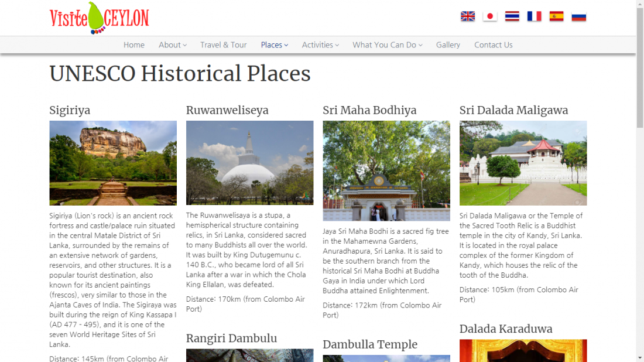Screen dimensions: 644x362
Task: Choose the Russian flag language option
Action: (x=578, y=16)
